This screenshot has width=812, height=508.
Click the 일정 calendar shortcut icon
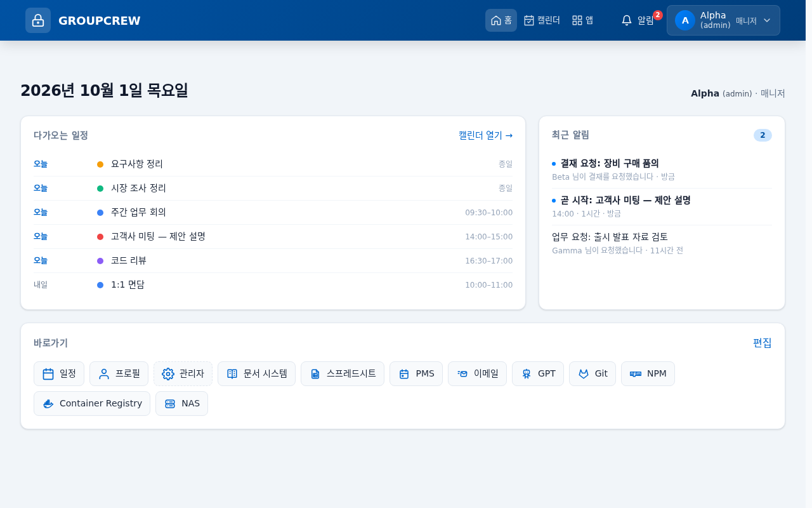point(48,374)
